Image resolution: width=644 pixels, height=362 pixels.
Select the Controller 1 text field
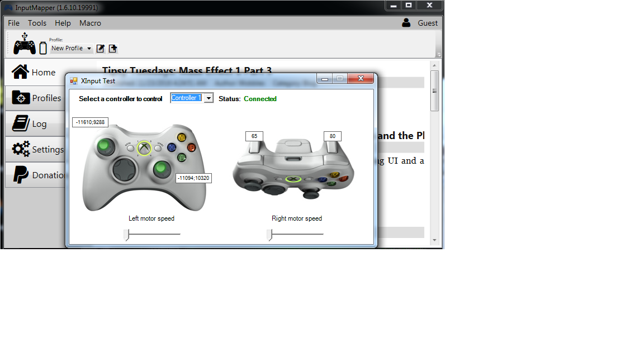click(187, 98)
